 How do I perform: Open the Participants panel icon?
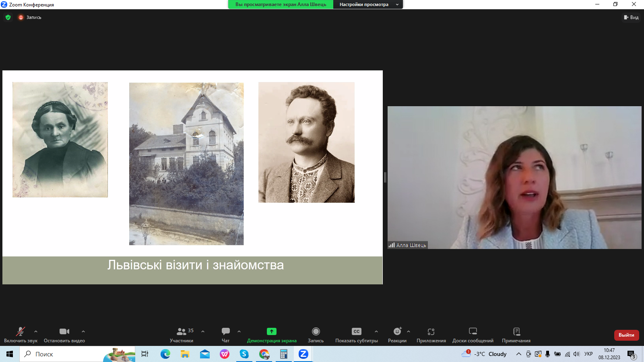click(181, 332)
